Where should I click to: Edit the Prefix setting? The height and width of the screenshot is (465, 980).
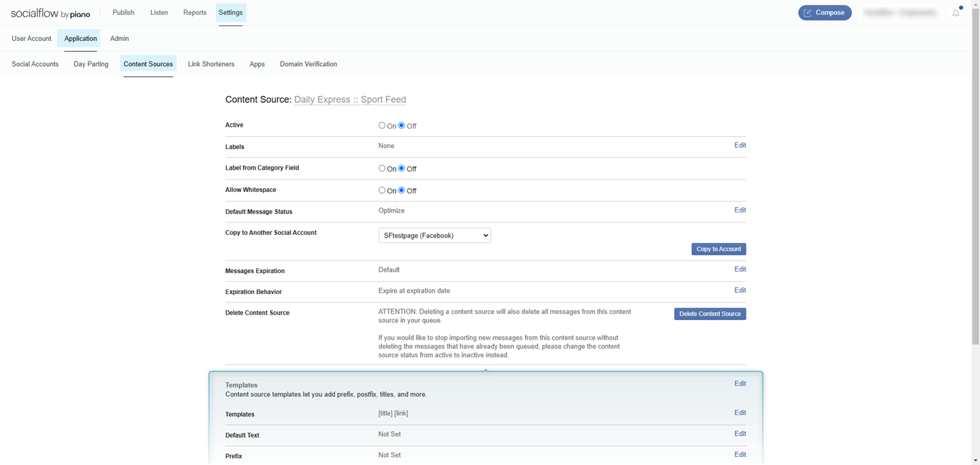[740, 454]
